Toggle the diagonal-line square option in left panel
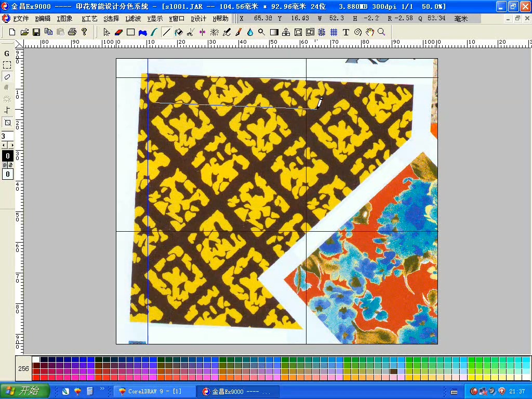Screen dimensions: 532x399 (x=7, y=123)
